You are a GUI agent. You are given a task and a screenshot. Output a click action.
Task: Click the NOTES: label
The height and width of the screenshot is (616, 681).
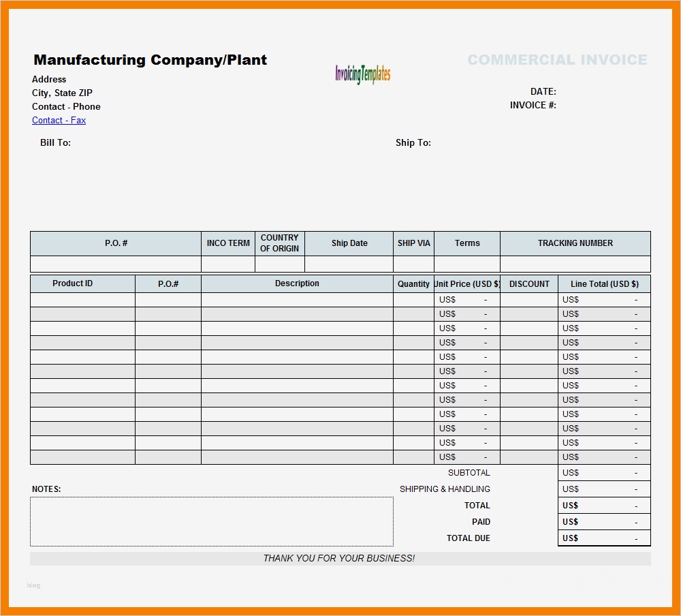click(x=46, y=489)
